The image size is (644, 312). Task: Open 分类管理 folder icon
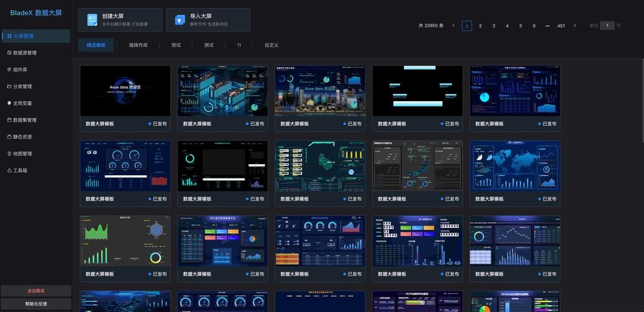[9, 87]
